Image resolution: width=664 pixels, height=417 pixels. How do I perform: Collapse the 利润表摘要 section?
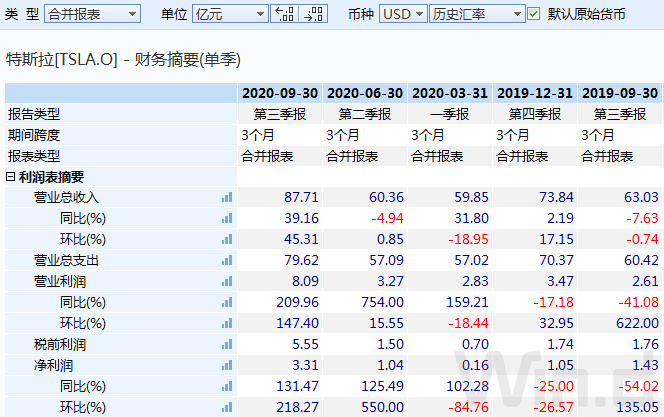coord(10,177)
